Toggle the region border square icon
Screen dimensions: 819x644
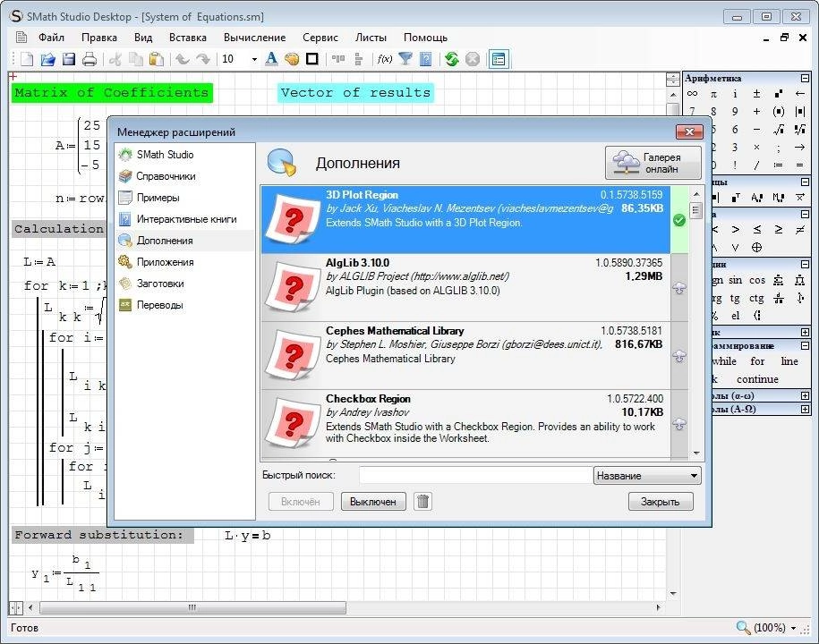311,59
